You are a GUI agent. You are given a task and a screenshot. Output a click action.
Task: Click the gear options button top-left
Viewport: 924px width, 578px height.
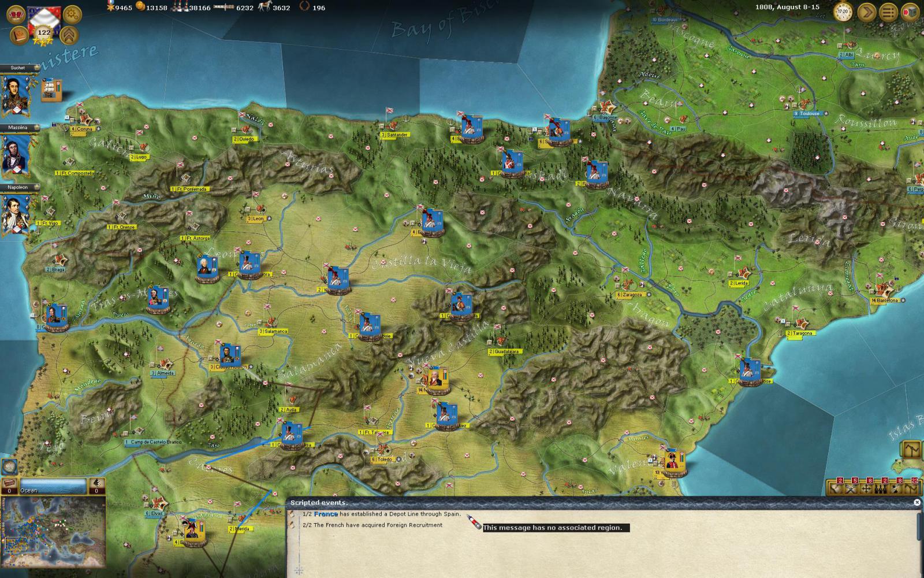tap(72, 14)
